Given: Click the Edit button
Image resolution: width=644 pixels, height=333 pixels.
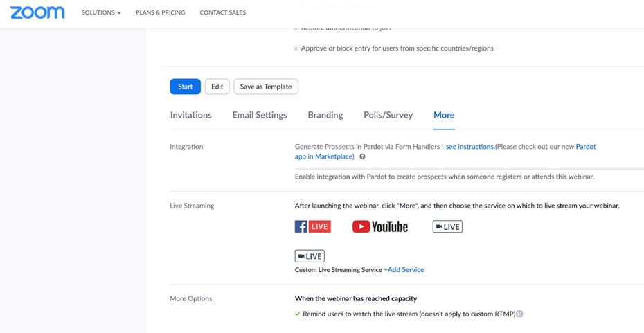Looking at the screenshot, I should (217, 87).
